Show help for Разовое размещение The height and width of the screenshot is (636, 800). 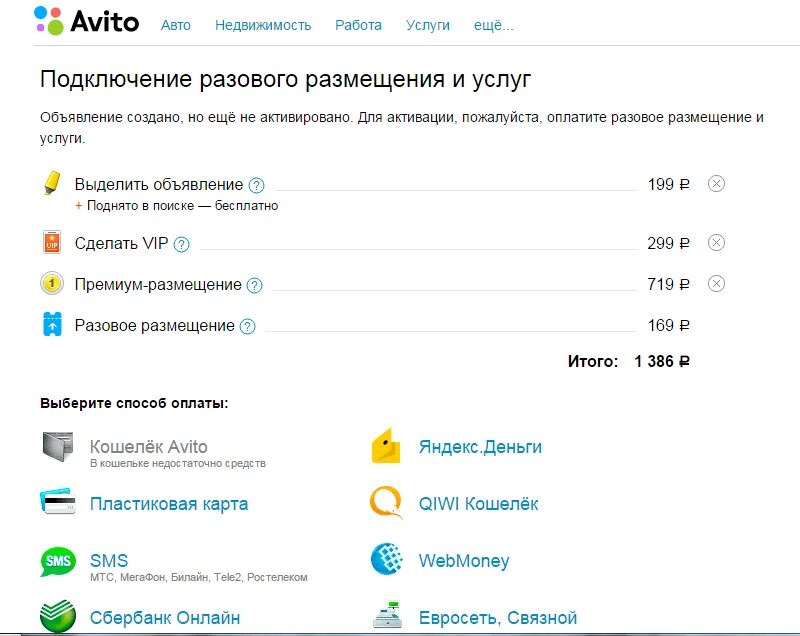(x=247, y=326)
